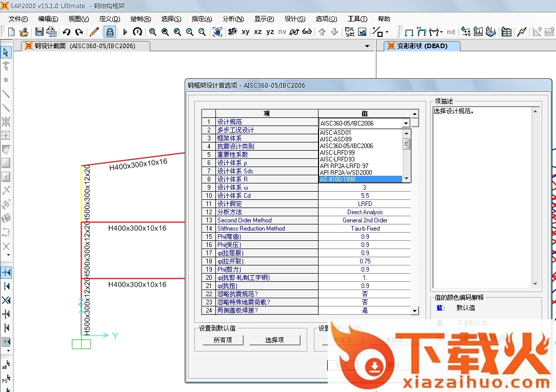Click the Tau-b Fixed value cell
This screenshot has width=556, height=392.
(x=365, y=229)
